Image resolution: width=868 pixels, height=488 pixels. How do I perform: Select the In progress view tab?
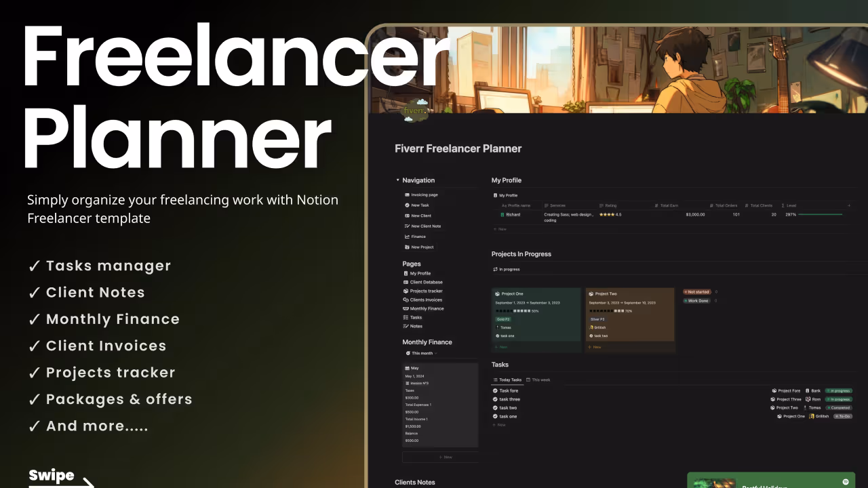[507, 269]
